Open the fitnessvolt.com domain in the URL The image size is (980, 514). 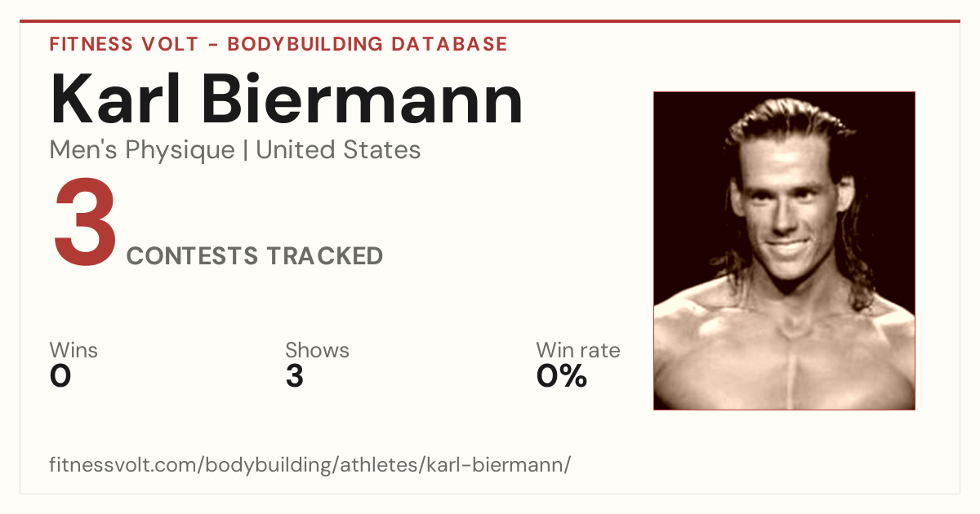click(x=124, y=465)
